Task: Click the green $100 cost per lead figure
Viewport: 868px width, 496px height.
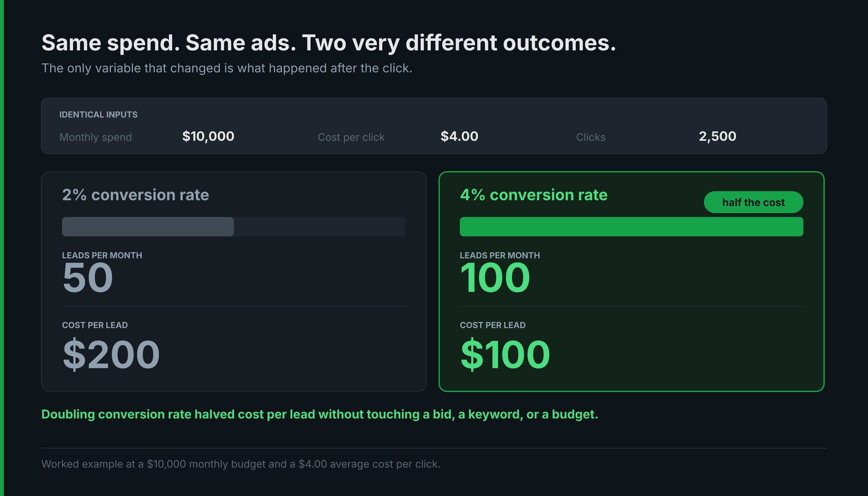Action: click(x=505, y=354)
